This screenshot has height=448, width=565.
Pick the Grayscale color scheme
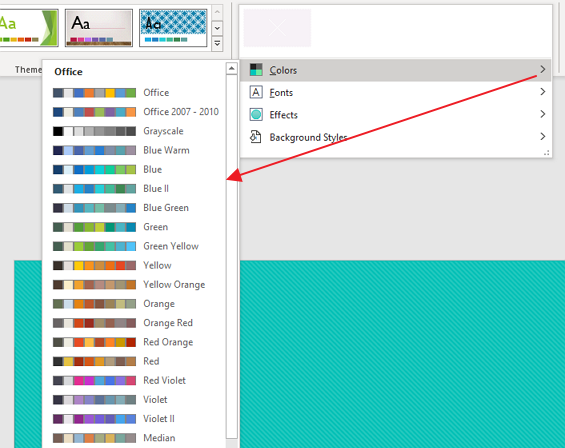coord(136,131)
